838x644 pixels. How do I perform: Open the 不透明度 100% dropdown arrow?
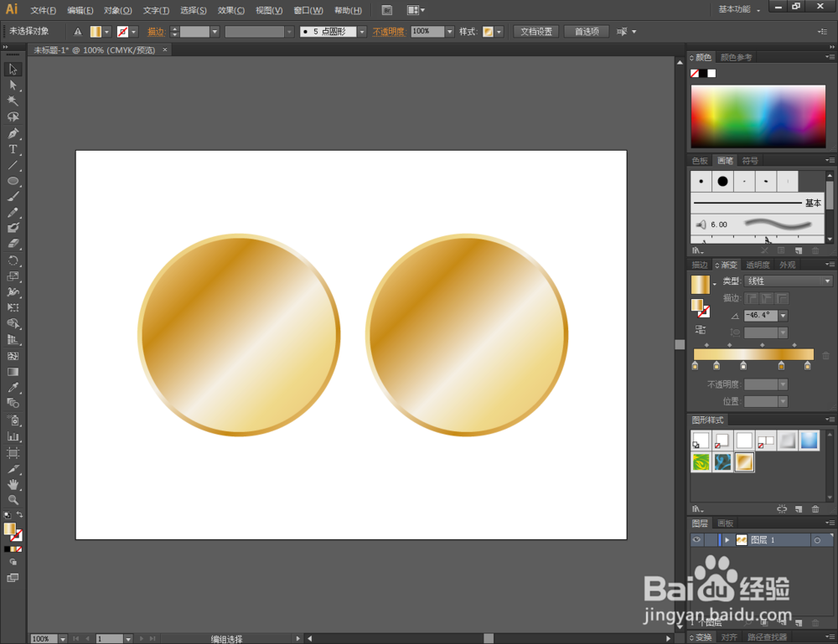[449, 32]
